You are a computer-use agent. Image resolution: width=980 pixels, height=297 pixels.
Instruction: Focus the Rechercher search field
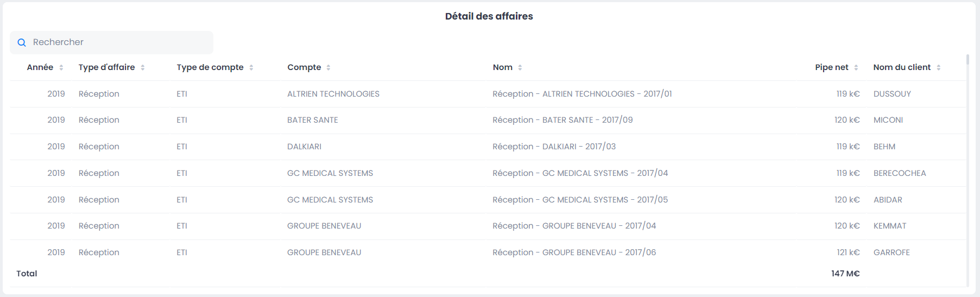[119, 42]
